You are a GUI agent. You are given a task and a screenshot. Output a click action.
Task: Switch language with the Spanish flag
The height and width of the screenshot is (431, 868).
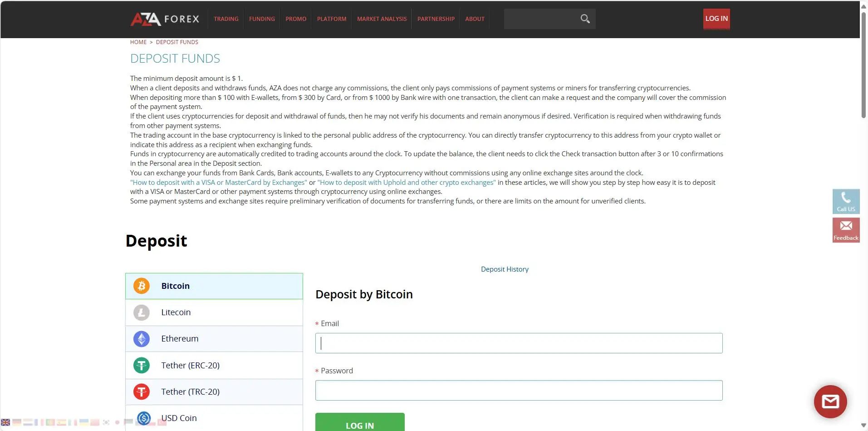pos(61,422)
